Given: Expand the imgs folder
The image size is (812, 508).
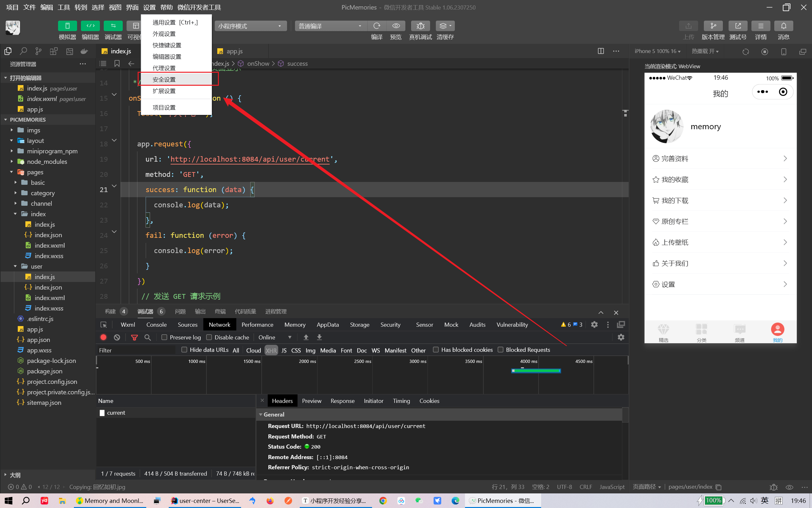Looking at the screenshot, I should (x=12, y=130).
